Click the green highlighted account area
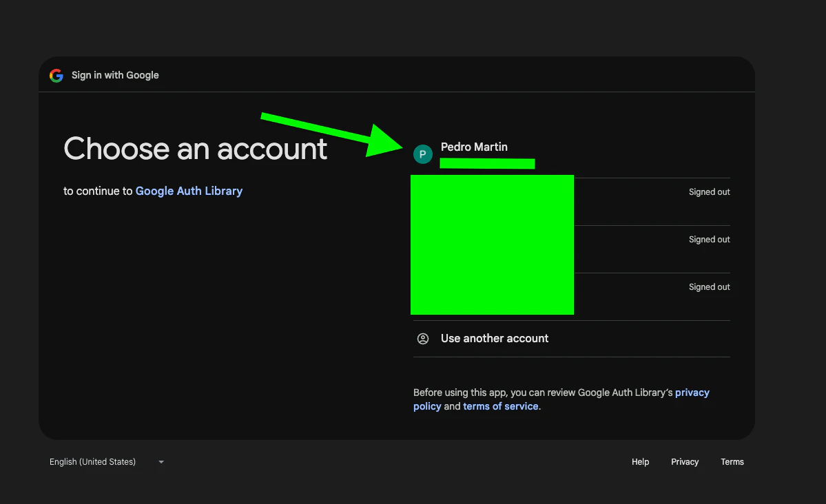This screenshot has height=504, width=826. pos(492,244)
